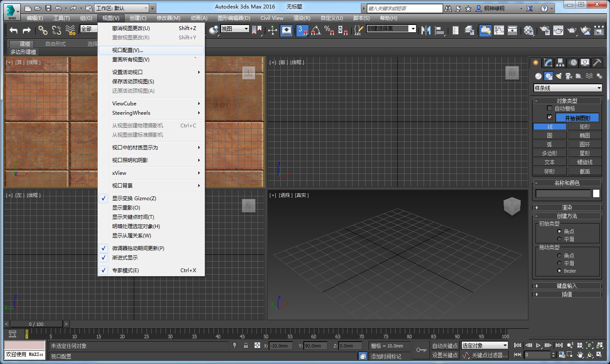Screen dimensions: 610x364
Task: Enable the Angle Snap toggle
Action: [x=316, y=30]
